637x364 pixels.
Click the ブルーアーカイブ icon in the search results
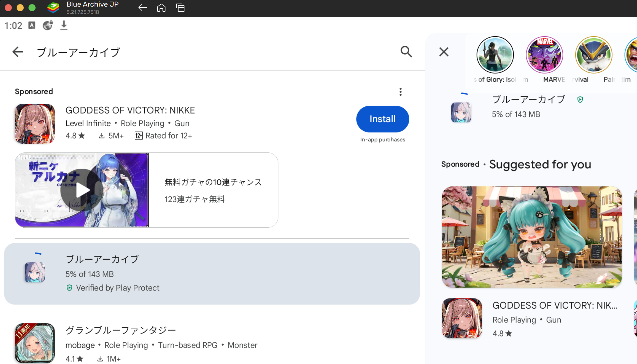35,272
